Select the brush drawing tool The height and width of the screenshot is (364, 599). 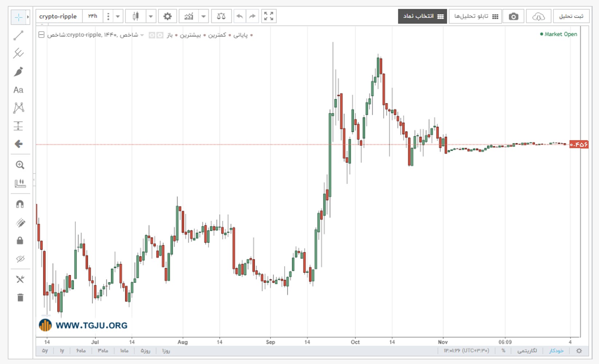pyautogui.click(x=18, y=72)
